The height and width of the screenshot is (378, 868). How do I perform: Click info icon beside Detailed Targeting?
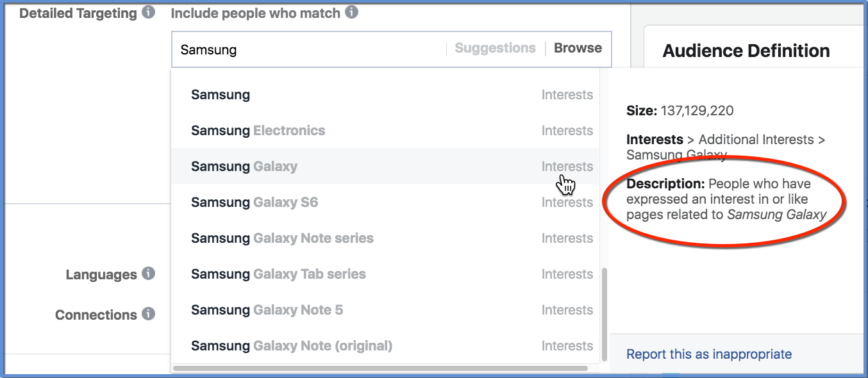[x=149, y=12]
